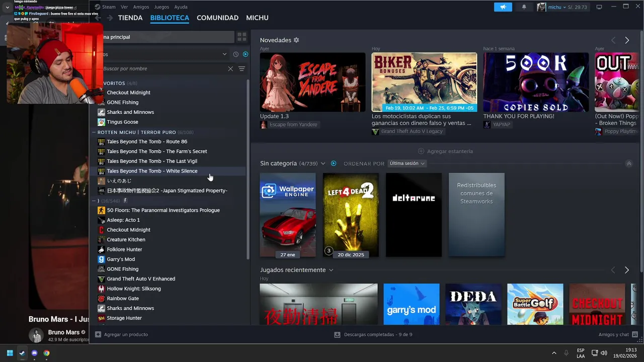This screenshot has height=362, width=644.
Task: Switch to Big Picture mode monitor icon
Action: [x=599, y=7]
